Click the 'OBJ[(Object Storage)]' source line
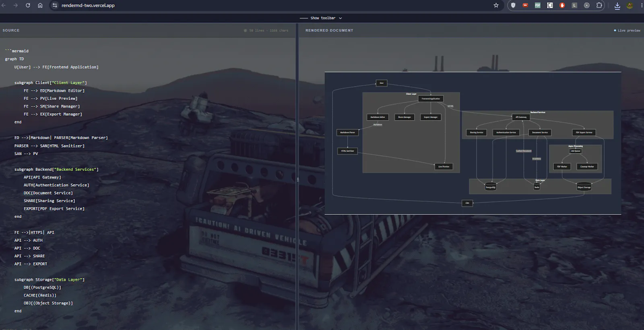The image size is (644, 330). tap(48, 303)
